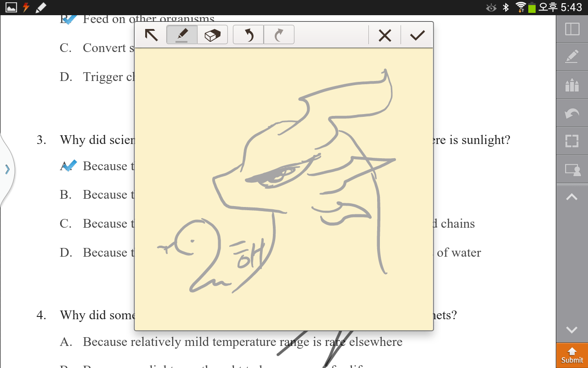Expand the left edge panel handle

click(x=7, y=169)
